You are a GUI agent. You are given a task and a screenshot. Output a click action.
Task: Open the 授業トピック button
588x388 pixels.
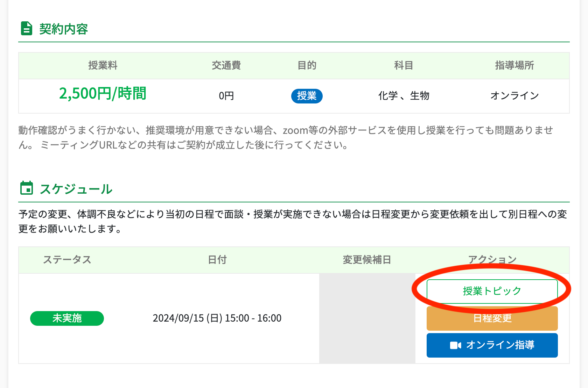pos(492,291)
